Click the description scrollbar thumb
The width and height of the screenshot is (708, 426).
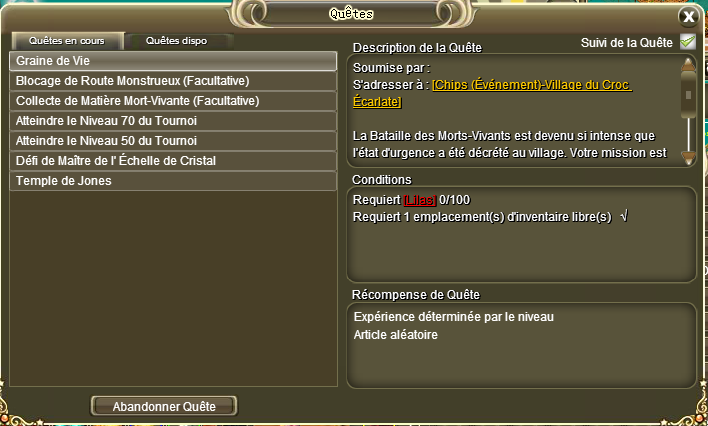pos(688,94)
